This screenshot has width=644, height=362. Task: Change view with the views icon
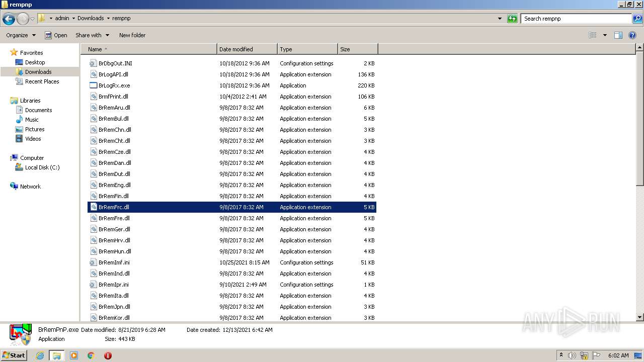point(593,35)
